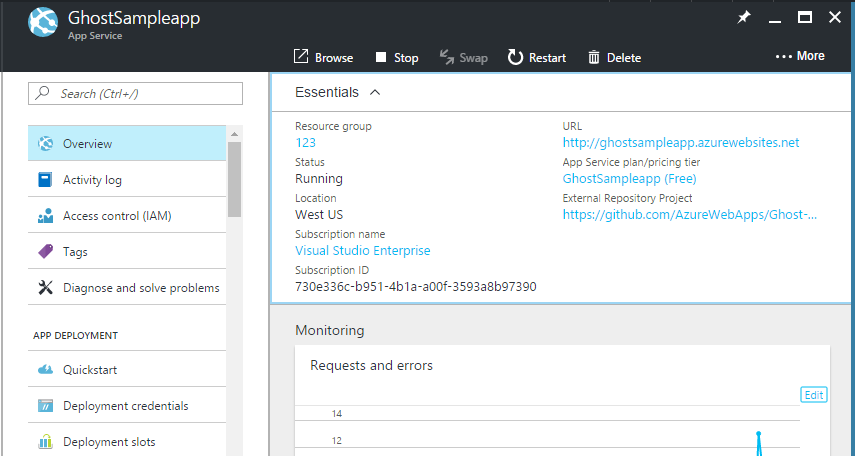Click the sidebar search field

click(136, 94)
